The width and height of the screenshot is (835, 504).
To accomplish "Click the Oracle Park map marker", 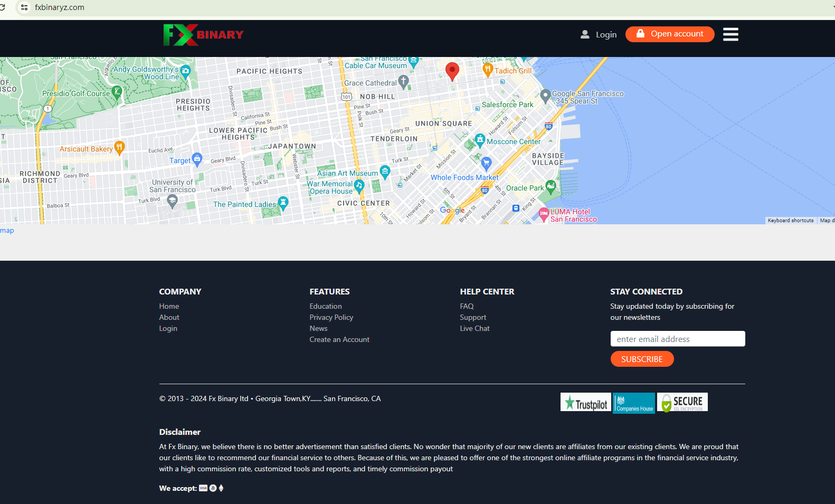I will tap(551, 186).
